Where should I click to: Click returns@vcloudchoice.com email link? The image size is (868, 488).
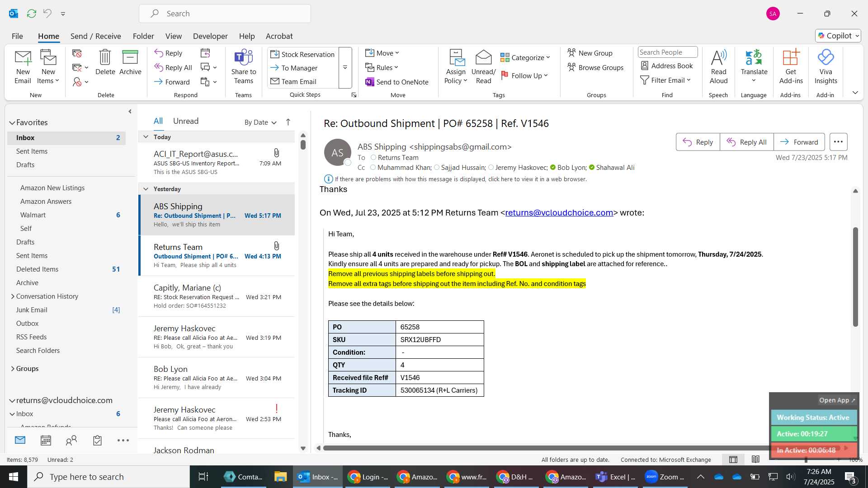pos(559,212)
